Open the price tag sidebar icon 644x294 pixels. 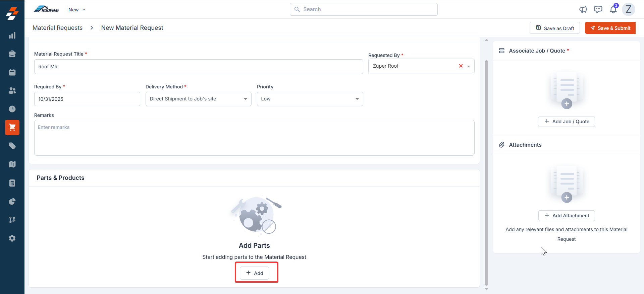(x=12, y=146)
